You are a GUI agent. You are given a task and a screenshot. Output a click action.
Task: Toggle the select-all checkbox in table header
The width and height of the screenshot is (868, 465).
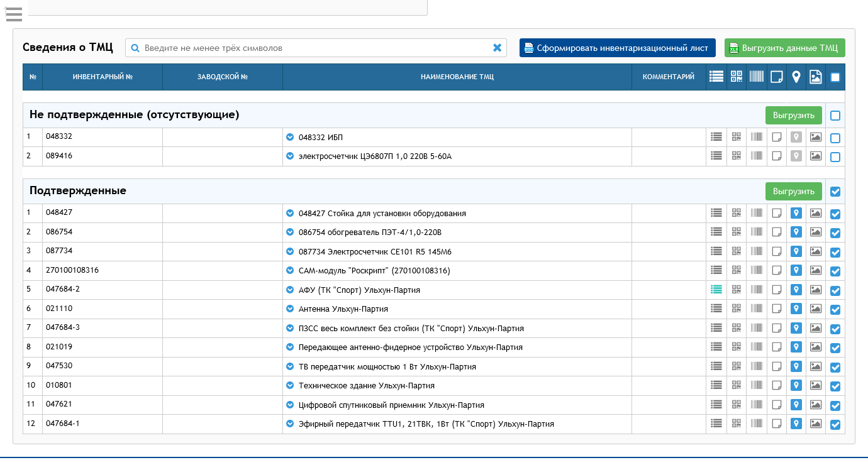[835, 77]
